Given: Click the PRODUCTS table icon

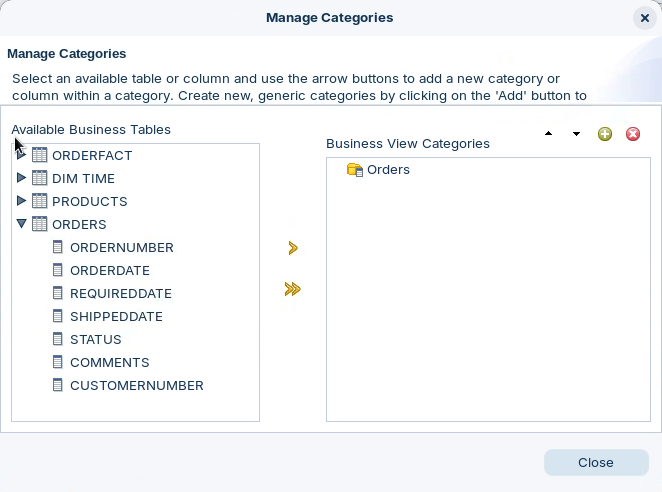Looking at the screenshot, I should click(40, 201).
